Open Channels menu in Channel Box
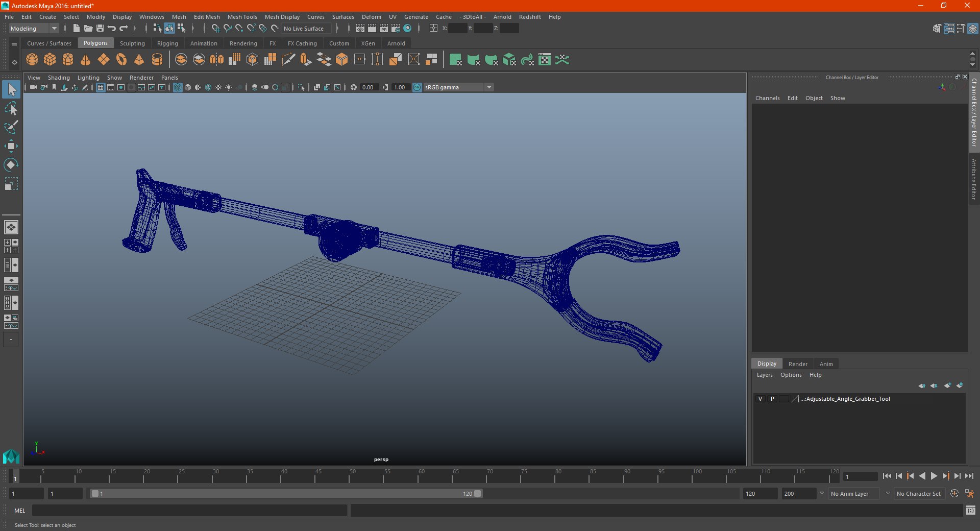The height and width of the screenshot is (531, 980). click(x=767, y=98)
